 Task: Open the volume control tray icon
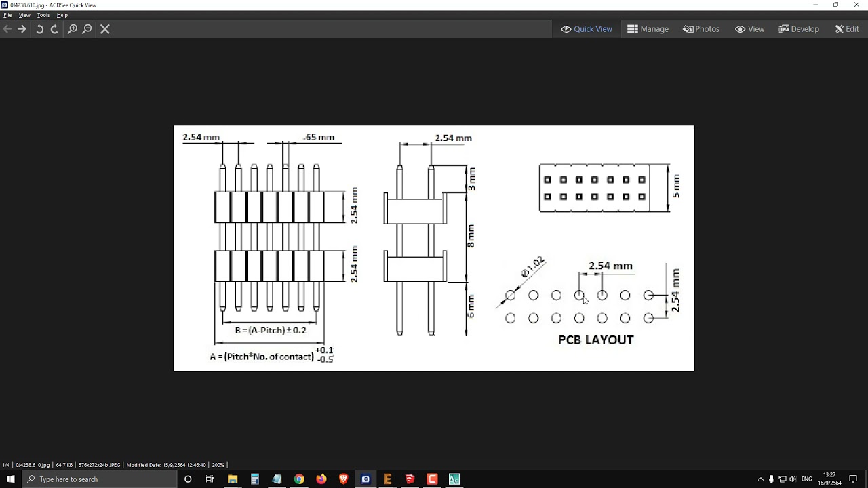(793, 479)
